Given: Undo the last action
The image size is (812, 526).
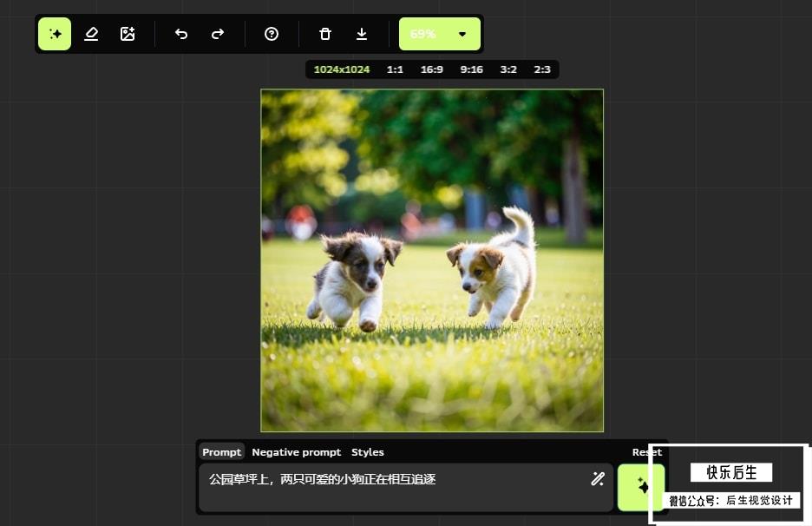Looking at the screenshot, I should pyautogui.click(x=180, y=34).
